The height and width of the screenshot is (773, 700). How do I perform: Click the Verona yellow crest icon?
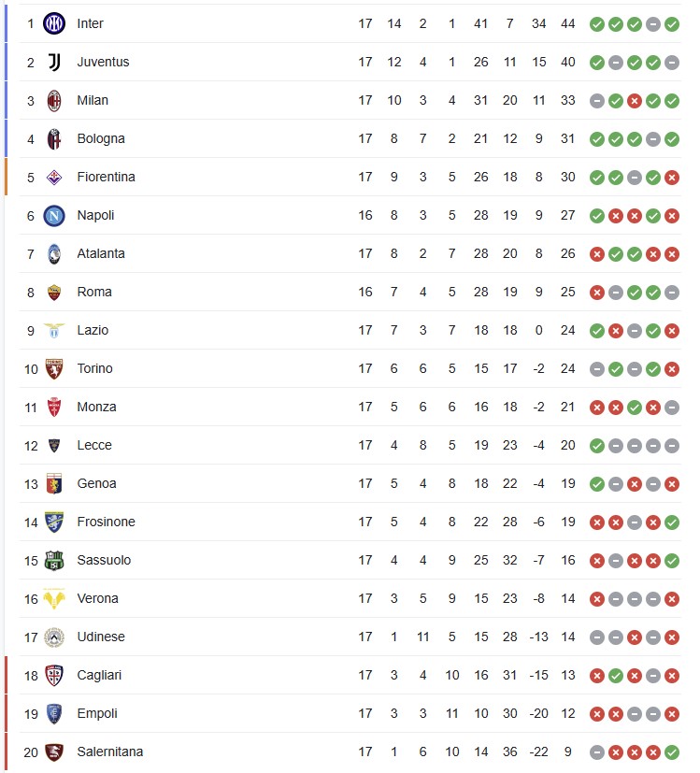[54, 598]
